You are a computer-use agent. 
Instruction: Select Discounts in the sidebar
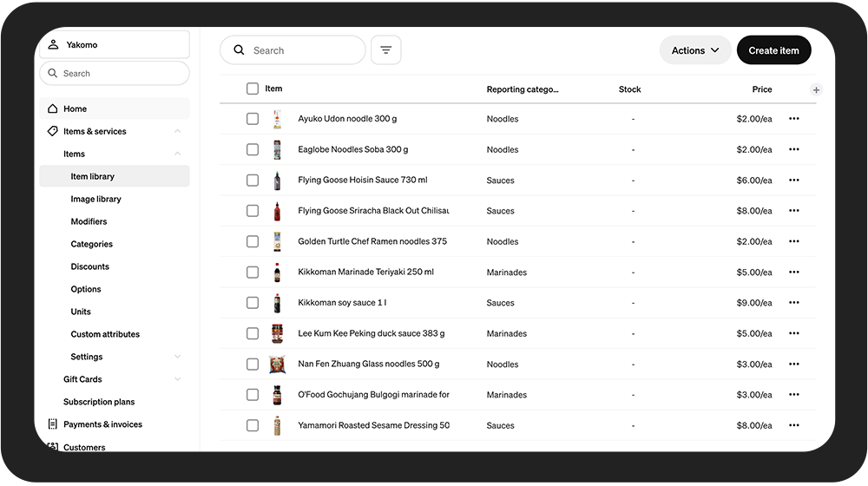tap(89, 266)
